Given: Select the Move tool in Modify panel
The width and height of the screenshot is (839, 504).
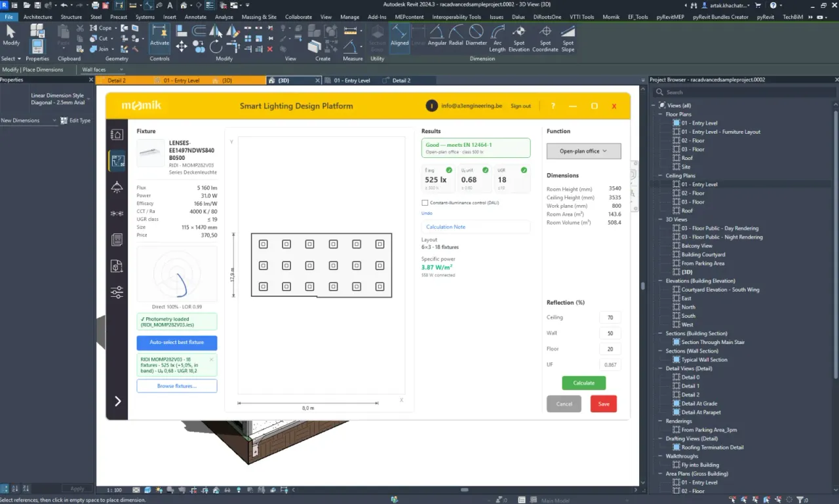Looking at the screenshot, I should click(x=182, y=46).
